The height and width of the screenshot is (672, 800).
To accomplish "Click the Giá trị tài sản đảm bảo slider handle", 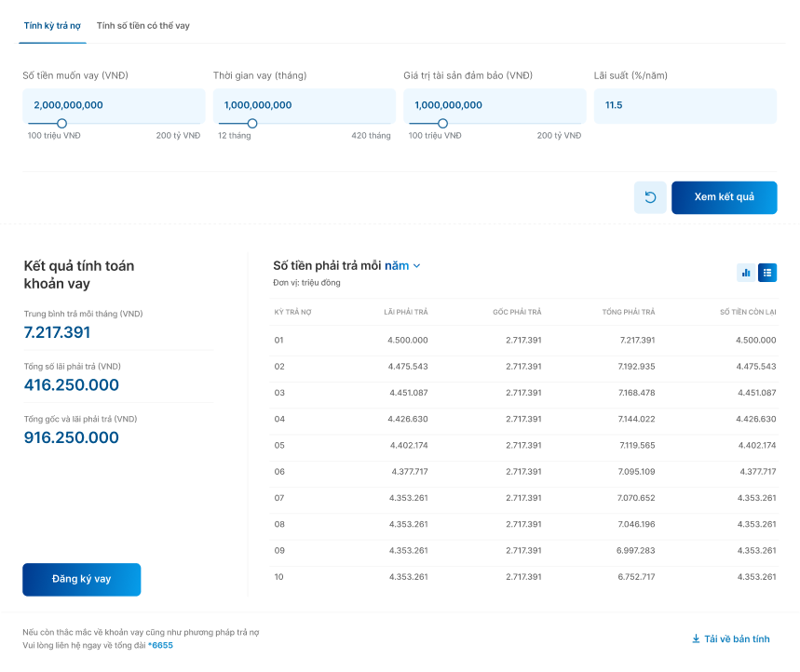I will coord(442,123).
